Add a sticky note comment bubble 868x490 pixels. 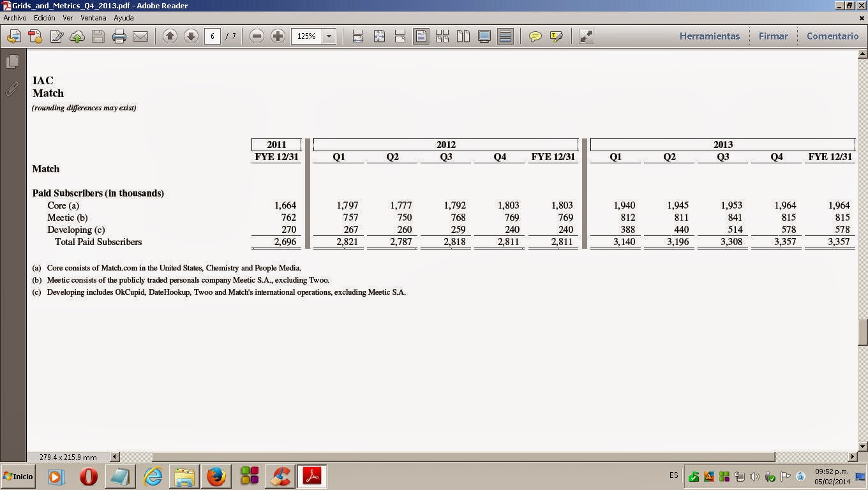click(535, 36)
